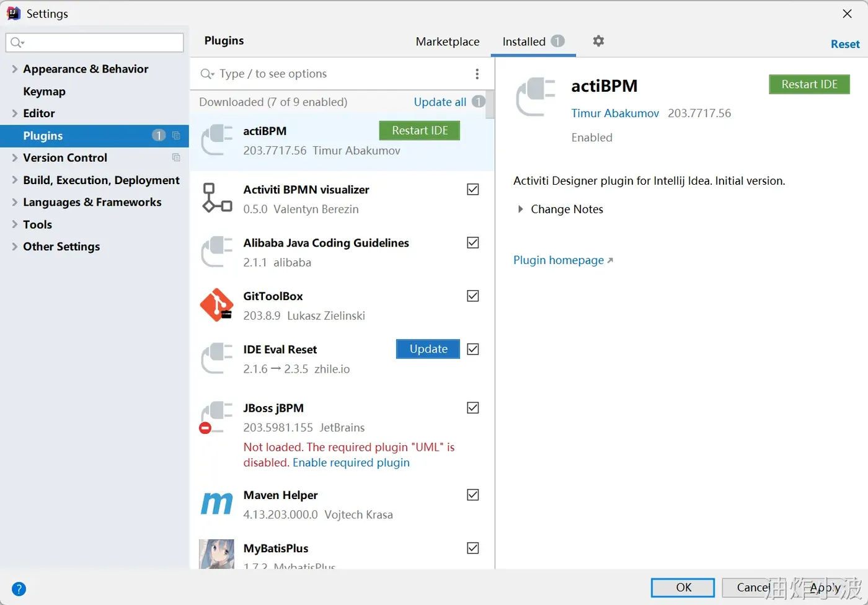This screenshot has height=605, width=868.
Task: Click the IntelliJ logo in the title bar
Action: click(14, 14)
